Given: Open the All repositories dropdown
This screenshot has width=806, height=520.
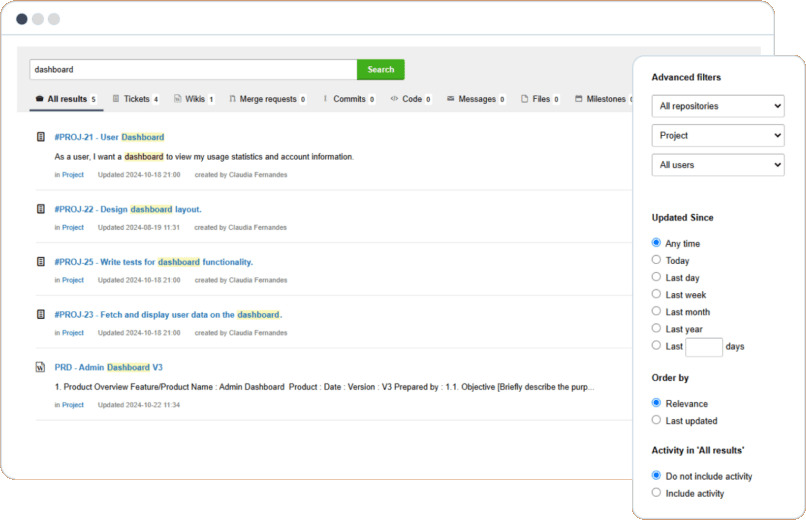Looking at the screenshot, I should [718, 106].
